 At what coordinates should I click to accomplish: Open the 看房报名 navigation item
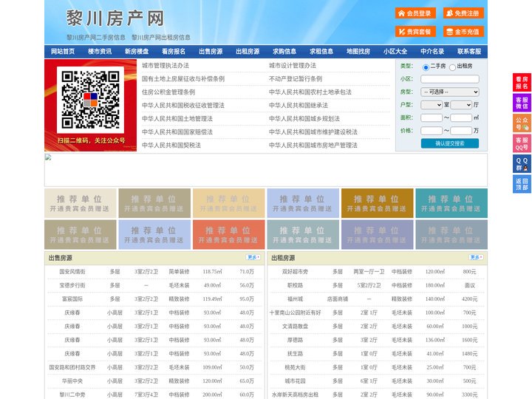174,52
